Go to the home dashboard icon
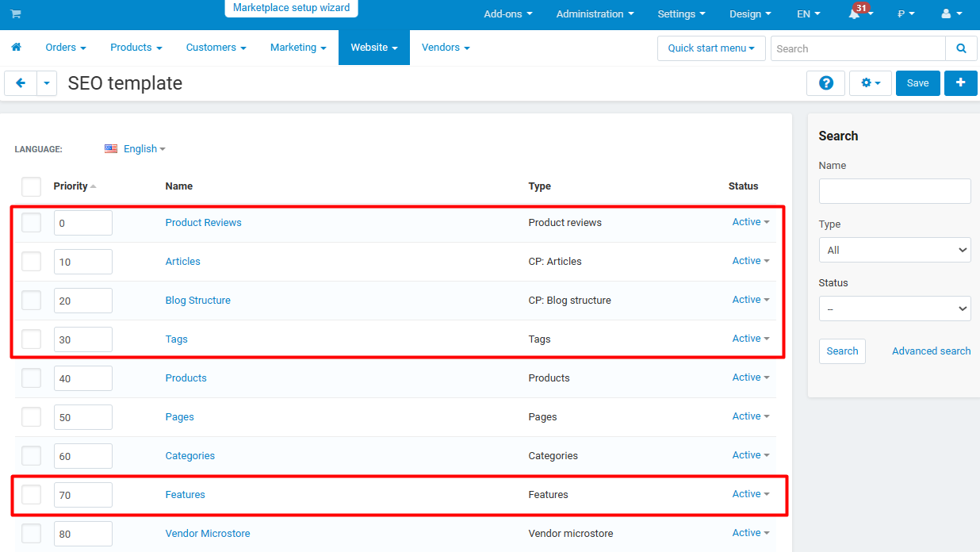Viewport: 980px width, 552px height. pos(16,48)
